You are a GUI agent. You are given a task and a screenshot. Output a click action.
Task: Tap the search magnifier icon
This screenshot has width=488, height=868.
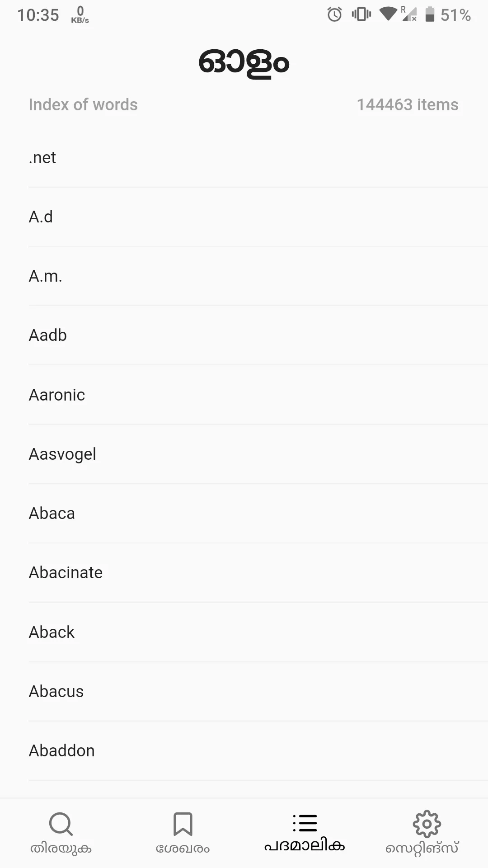(x=61, y=824)
